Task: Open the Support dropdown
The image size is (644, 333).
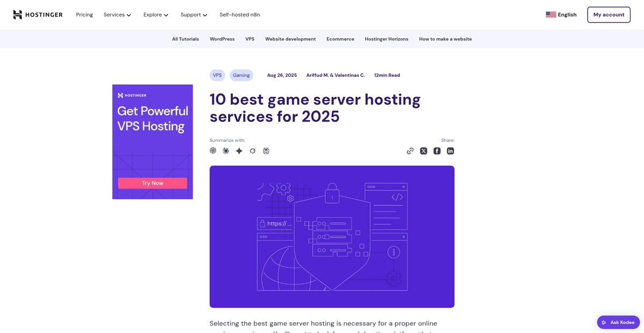Action: [x=194, y=15]
